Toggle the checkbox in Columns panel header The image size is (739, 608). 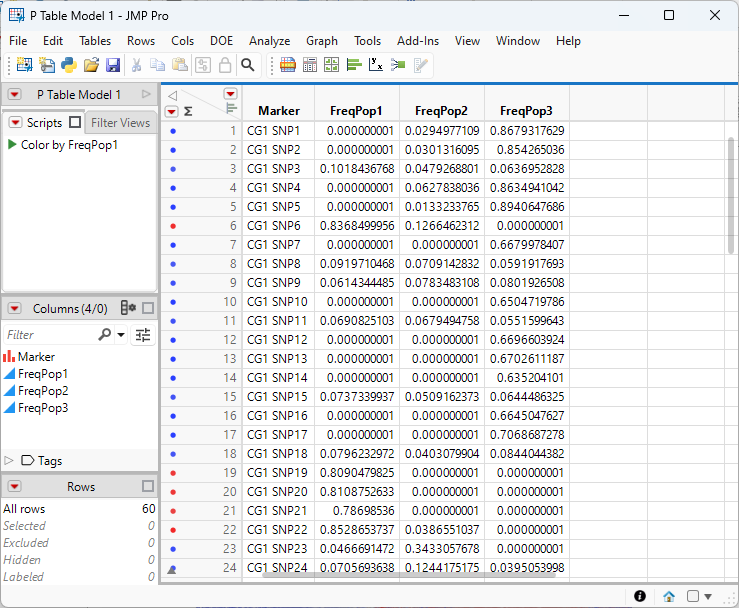[148, 308]
